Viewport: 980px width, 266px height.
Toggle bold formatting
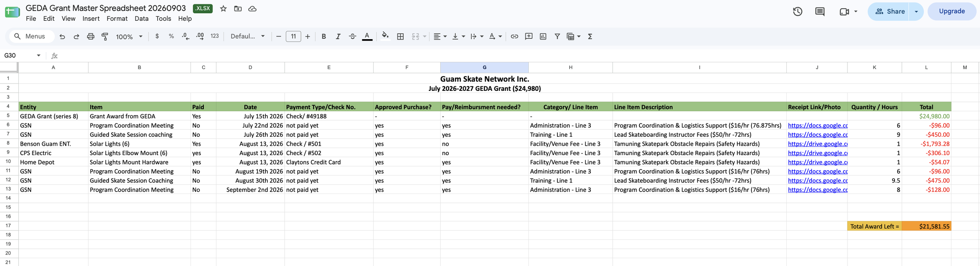pyautogui.click(x=323, y=36)
